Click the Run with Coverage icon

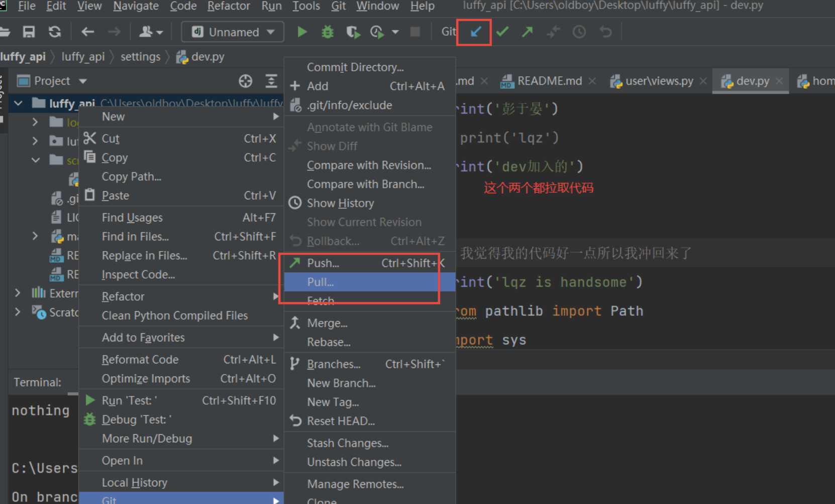coord(353,32)
